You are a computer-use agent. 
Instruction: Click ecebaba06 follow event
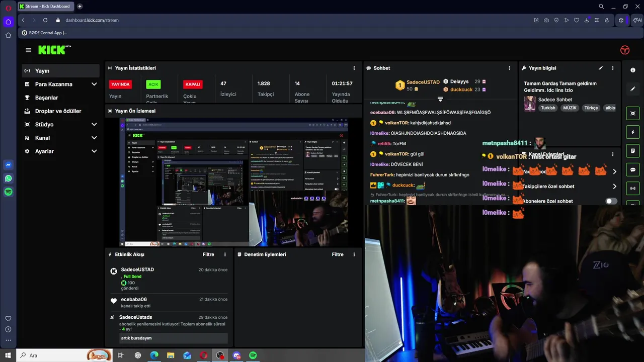tap(134, 299)
